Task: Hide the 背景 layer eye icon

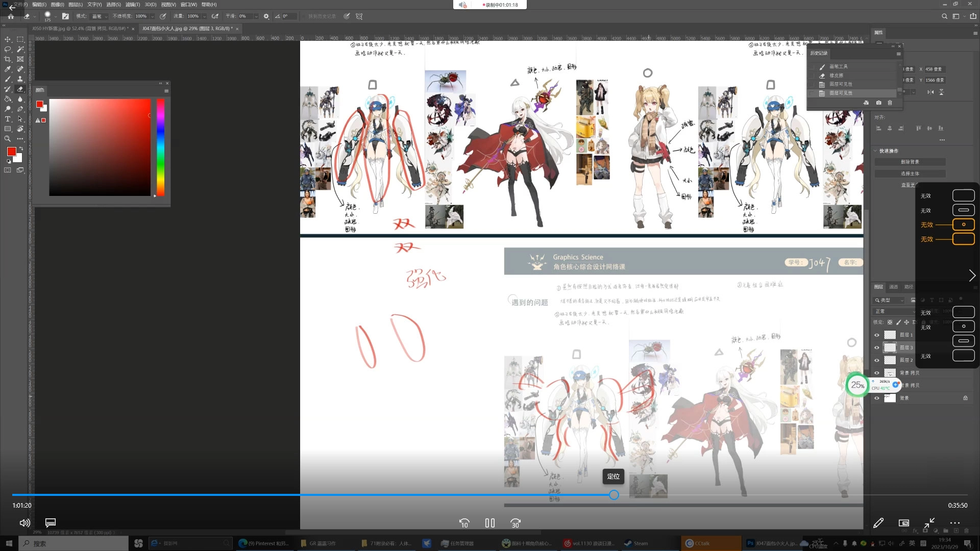Action: point(877,398)
